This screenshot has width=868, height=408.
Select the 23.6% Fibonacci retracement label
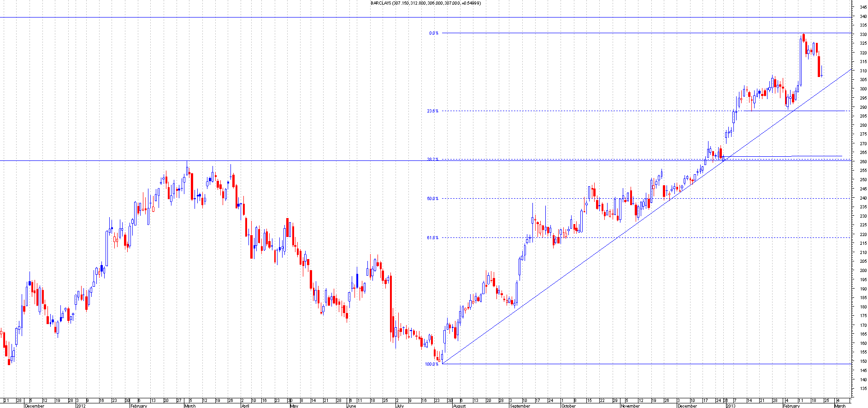(432, 111)
